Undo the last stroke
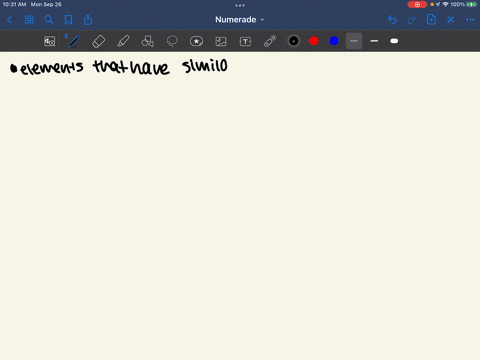The height and width of the screenshot is (360, 480). [x=392, y=20]
